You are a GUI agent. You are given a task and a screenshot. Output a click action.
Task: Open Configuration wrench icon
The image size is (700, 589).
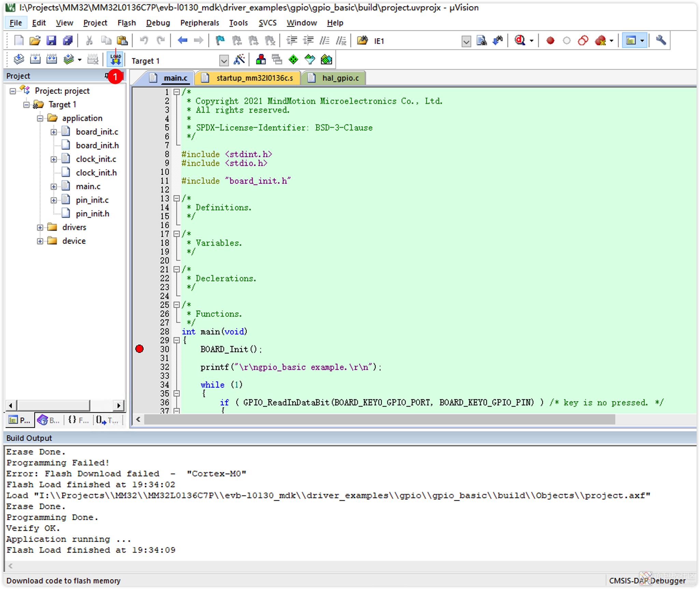[x=661, y=41]
